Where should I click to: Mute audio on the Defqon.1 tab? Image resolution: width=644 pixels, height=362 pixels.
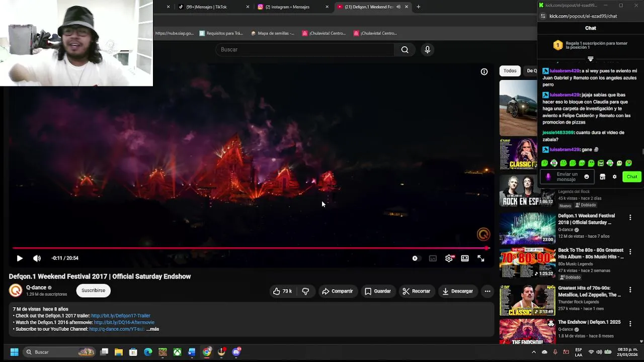tap(398, 7)
